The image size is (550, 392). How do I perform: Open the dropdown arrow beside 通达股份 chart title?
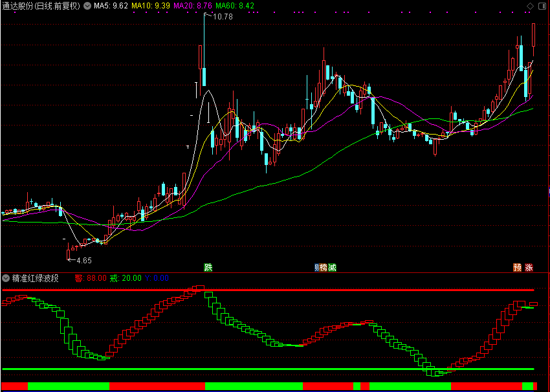pyautogui.click(x=87, y=6)
